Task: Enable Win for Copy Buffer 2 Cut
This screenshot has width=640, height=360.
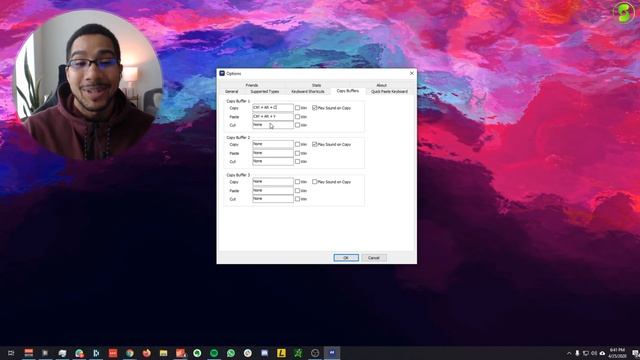Action: pos(298,161)
